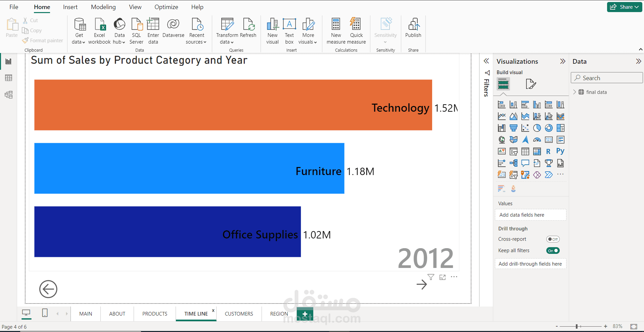
Task: Switch to the Modeling ribbon tab
Action: [103, 7]
